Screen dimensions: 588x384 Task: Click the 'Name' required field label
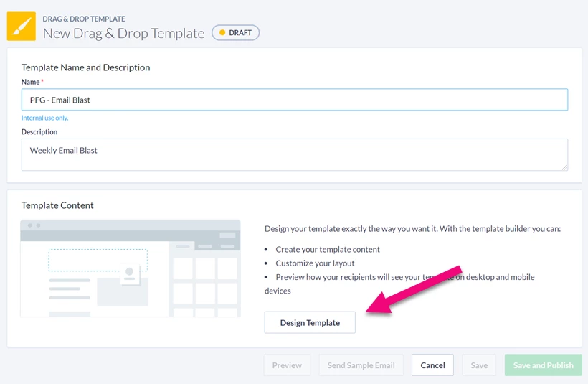32,82
